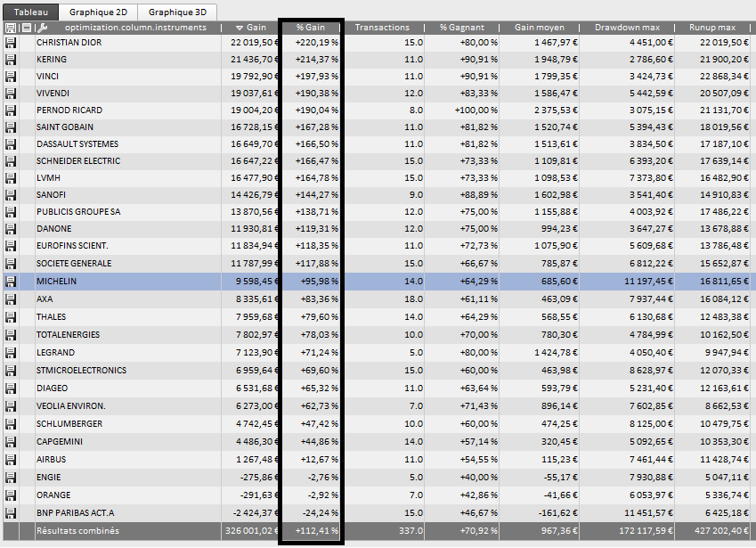756x548 pixels.
Task: Click save icon for DASSAULT SYSTEMES row
Action: click(x=11, y=144)
